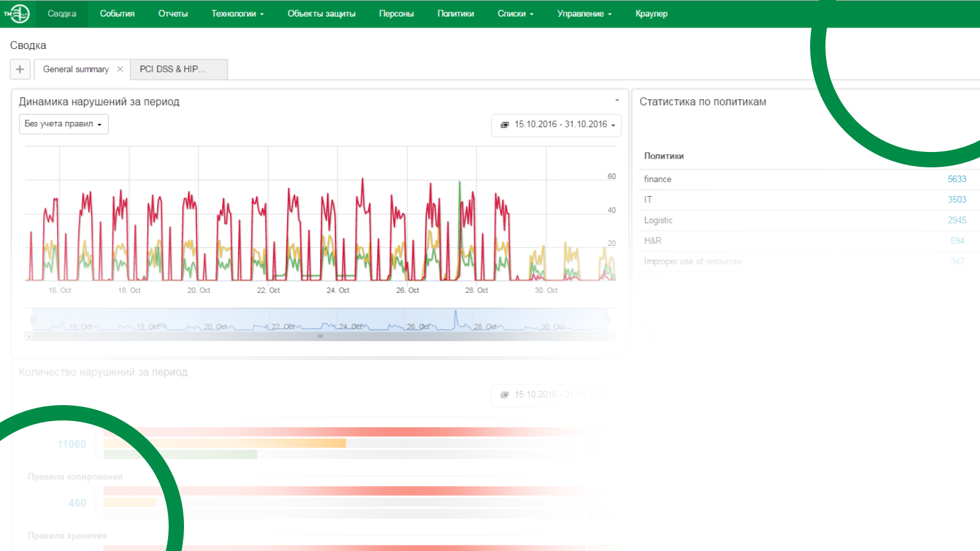Navigate to the Персоны section
The width and height of the screenshot is (980, 551).
396,13
